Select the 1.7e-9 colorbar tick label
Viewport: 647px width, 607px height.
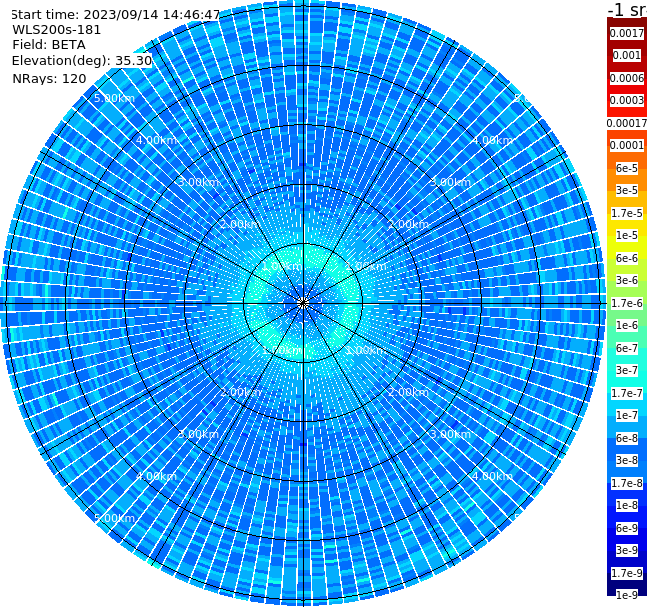coord(627,573)
